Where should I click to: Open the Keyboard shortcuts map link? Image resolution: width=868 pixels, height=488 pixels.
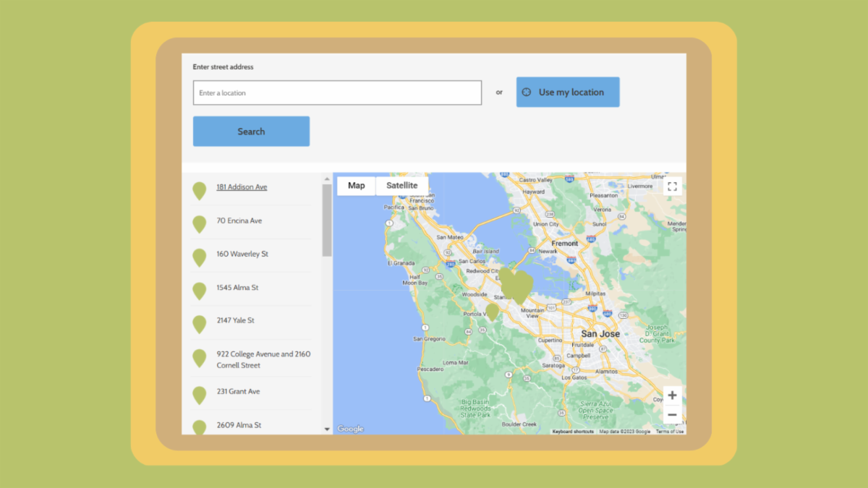pos(573,432)
